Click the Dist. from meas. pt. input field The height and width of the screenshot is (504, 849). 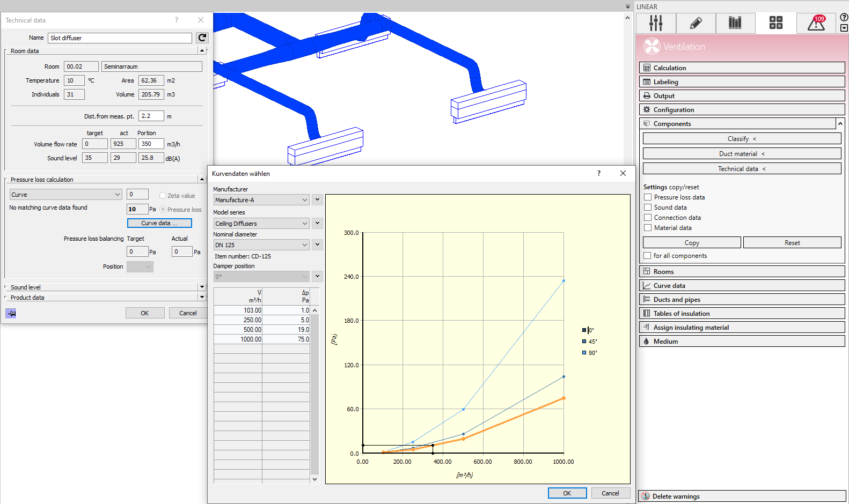coord(151,116)
